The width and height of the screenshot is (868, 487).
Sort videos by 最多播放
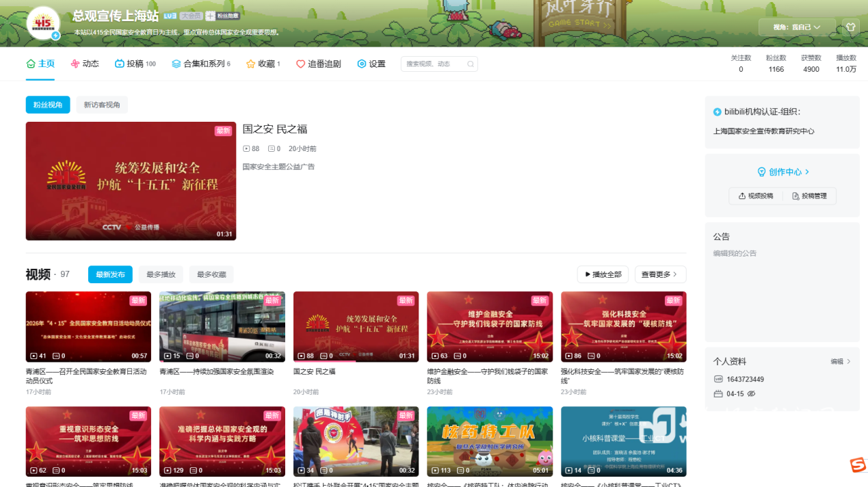[161, 274]
